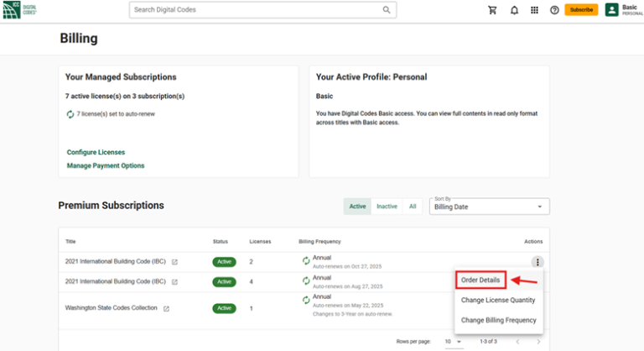The image size is (644, 351).
Task: Open the help question mark icon
Action: 554,10
